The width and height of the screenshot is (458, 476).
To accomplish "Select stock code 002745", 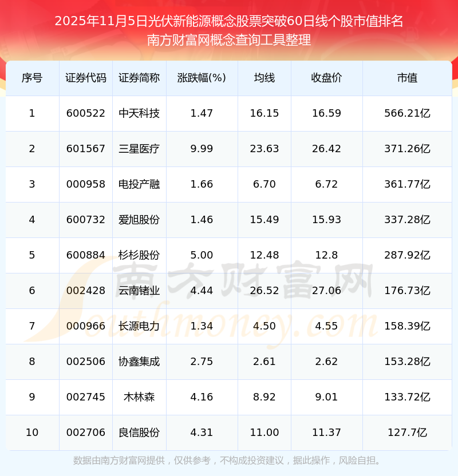I will tap(86, 398).
